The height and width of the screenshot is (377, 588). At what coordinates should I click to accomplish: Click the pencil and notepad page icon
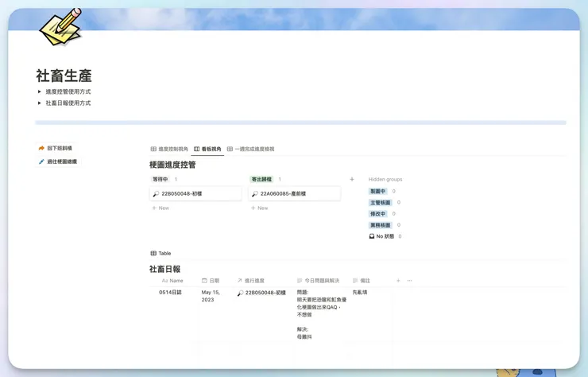click(x=61, y=27)
